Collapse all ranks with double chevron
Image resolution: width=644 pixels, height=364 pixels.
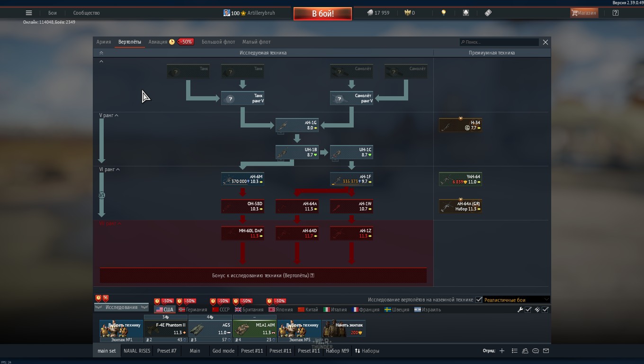pyautogui.click(x=101, y=53)
